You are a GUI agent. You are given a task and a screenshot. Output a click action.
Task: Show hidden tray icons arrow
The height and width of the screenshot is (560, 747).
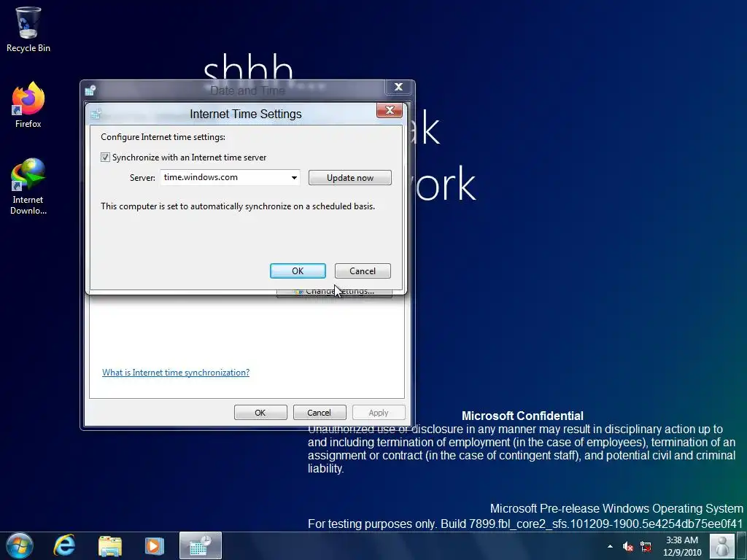click(610, 546)
